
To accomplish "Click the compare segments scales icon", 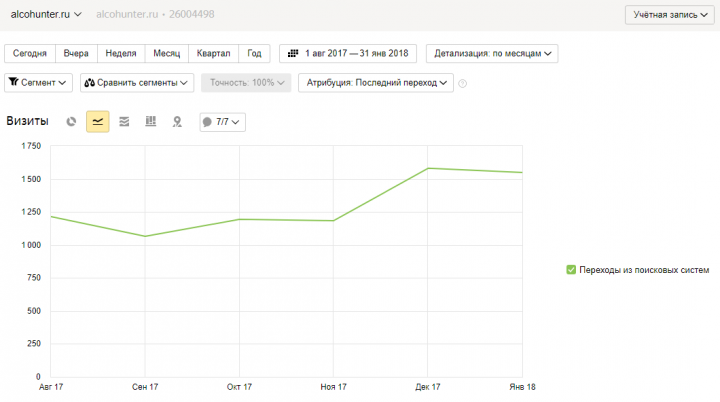I will click(x=90, y=83).
